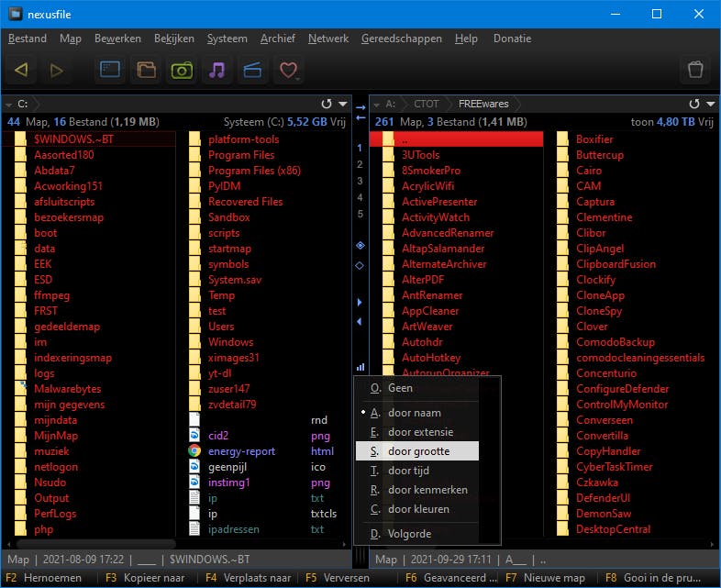Select workspace number 4 in center strip

pyautogui.click(x=360, y=198)
